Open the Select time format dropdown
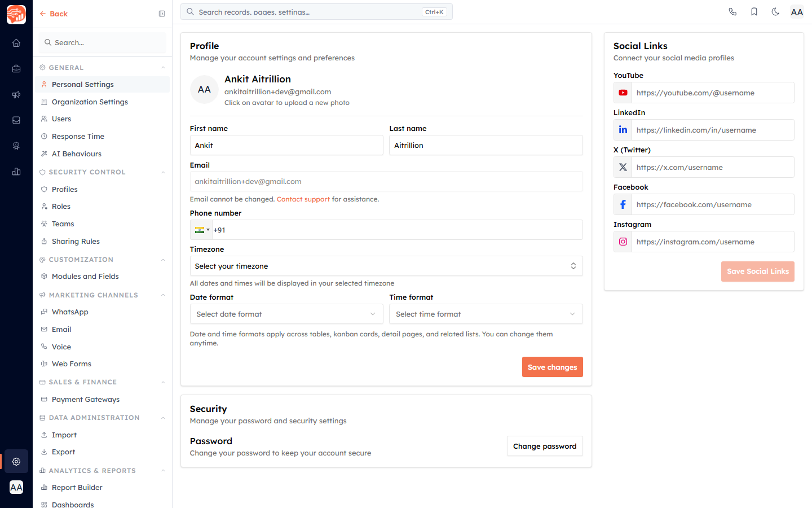The width and height of the screenshot is (812, 508). [x=486, y=314]
